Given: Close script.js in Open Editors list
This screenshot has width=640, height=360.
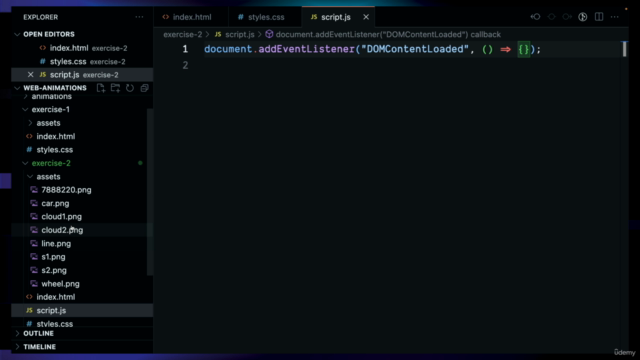Looking at the screenshot, I should [x=30, y=75].
